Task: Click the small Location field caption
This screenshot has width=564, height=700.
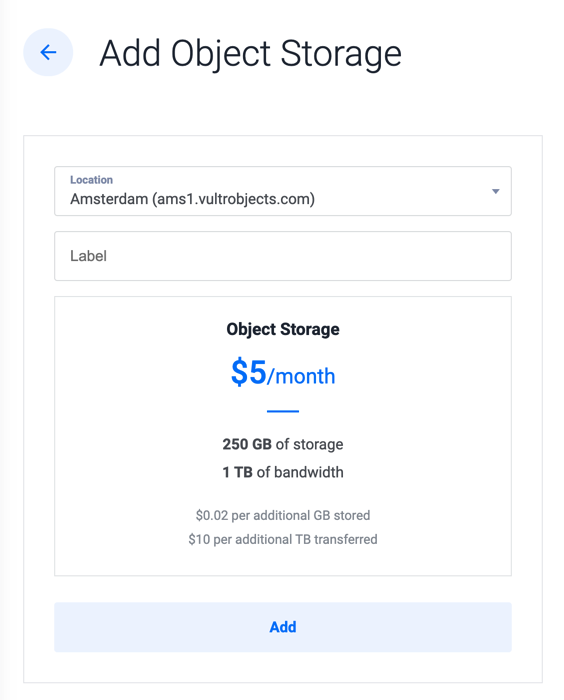Action: [x=91, y=179]
